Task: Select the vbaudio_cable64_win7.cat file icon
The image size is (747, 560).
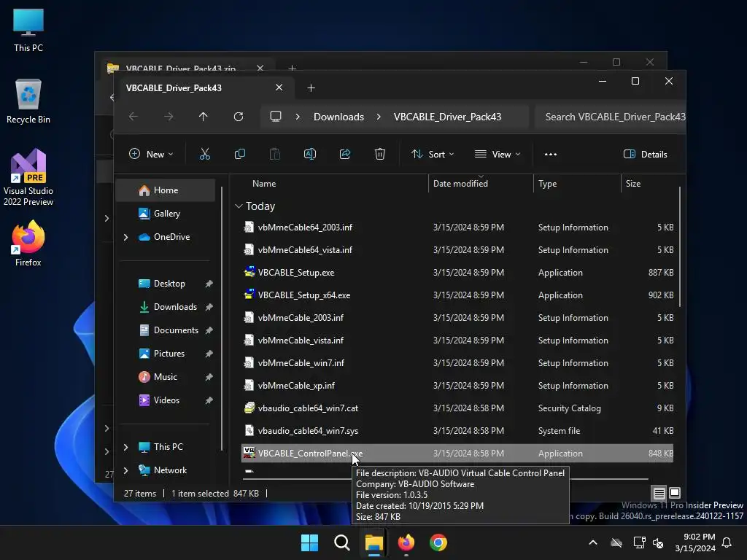Action: click(x=249, y=408)
